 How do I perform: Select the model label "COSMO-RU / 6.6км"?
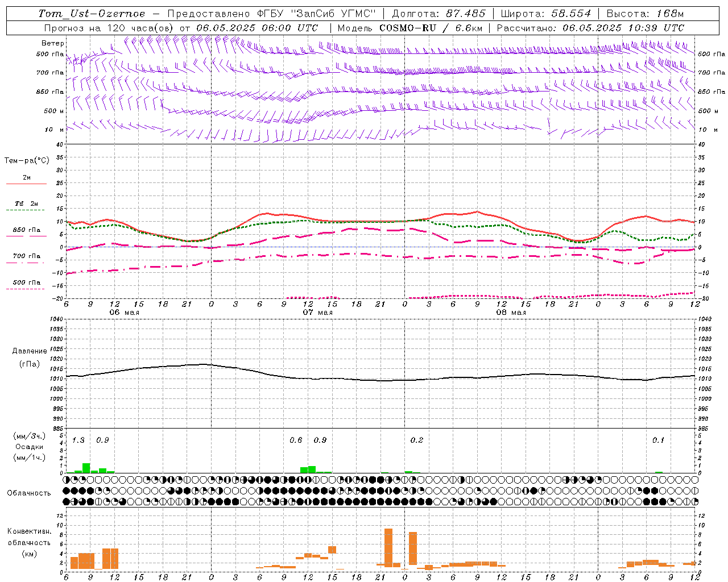pos(431,28)
